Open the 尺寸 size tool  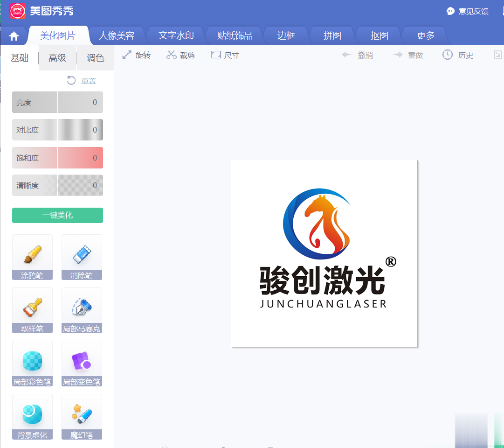point(225,55)
